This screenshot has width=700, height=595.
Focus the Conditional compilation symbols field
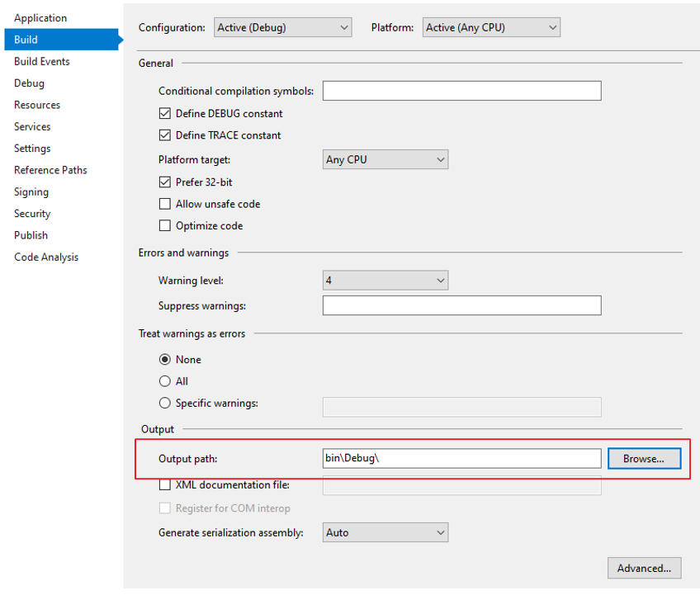click(x=462, y=91)
